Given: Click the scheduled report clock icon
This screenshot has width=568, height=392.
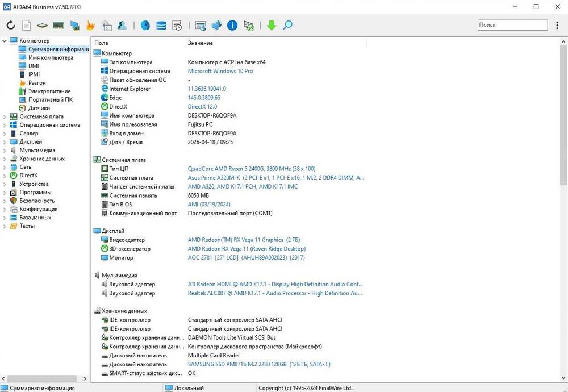Looking at the screenshot, I should [x=177, y=25].
